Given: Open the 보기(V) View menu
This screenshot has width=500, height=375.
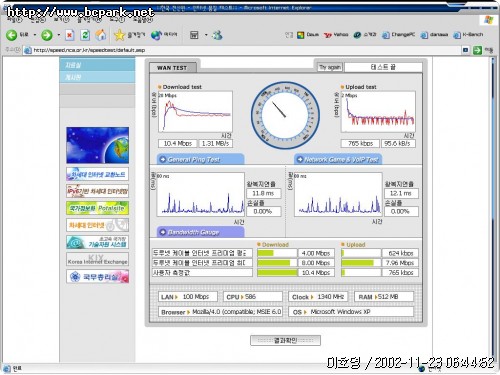Looking at the screenshot, I should coord(61,20).
